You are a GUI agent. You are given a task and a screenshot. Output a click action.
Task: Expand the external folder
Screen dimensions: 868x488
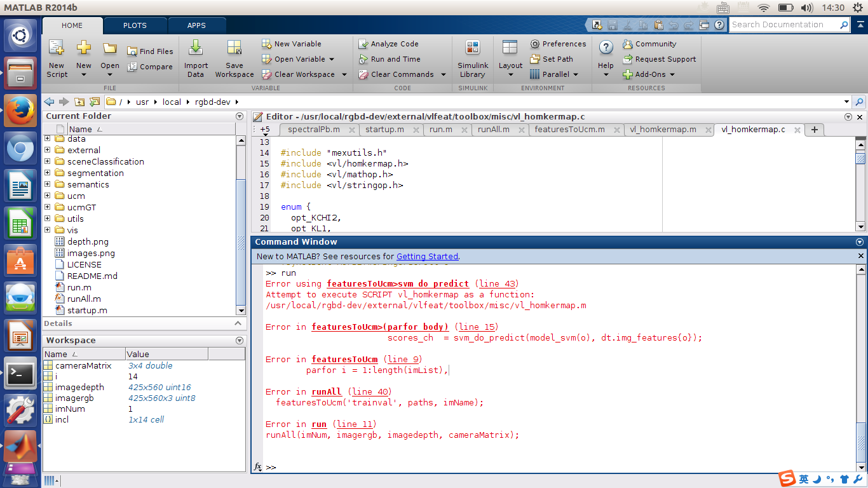point(48,151)
